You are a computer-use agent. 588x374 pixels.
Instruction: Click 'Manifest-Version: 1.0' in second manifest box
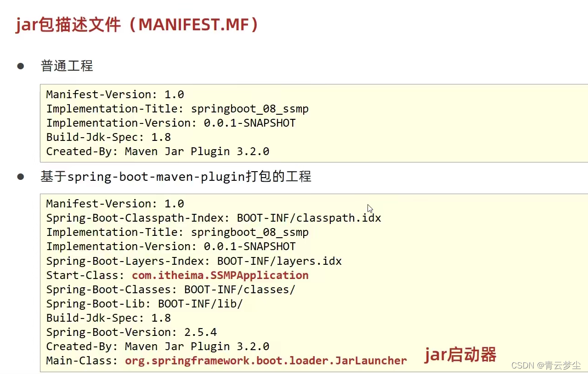(x=115, y=204)
